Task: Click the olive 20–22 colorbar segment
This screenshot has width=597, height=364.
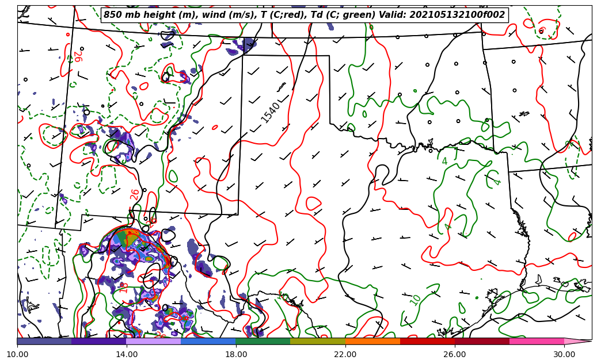Action: tap(318, 341)
